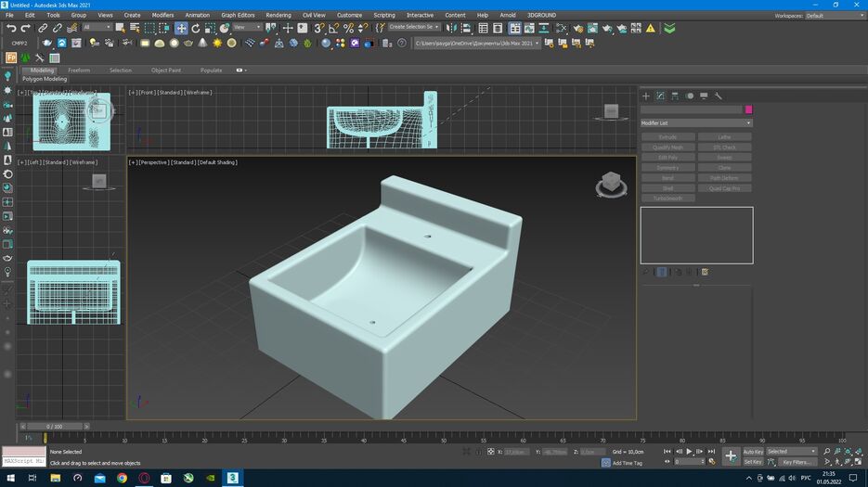Open File Explorer from the taskbar

click(55, 478)
